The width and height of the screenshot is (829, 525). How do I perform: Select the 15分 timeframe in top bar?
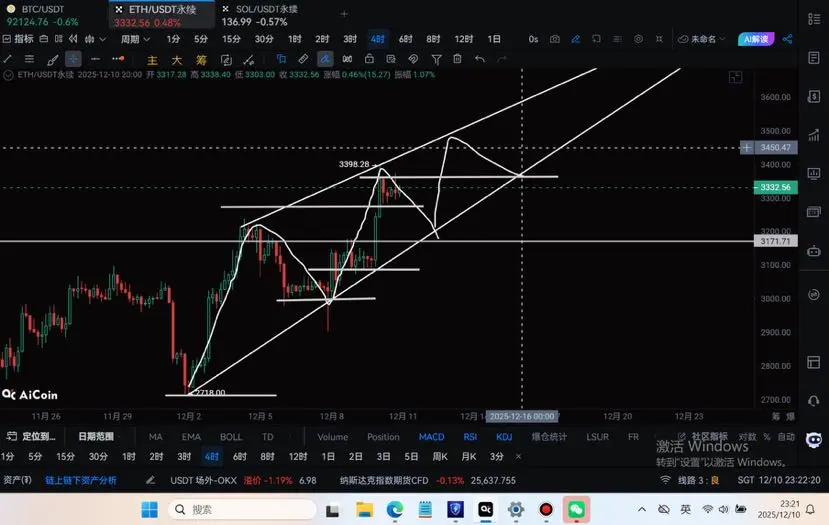(231, 39)
